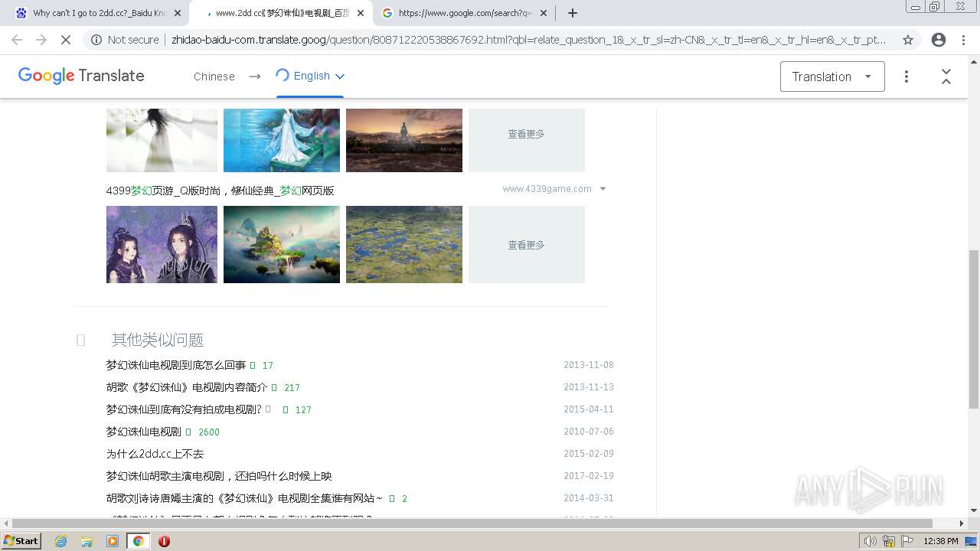Click the Google Translate logo
The width and height of the screenshot is (980, 551).
81,76
